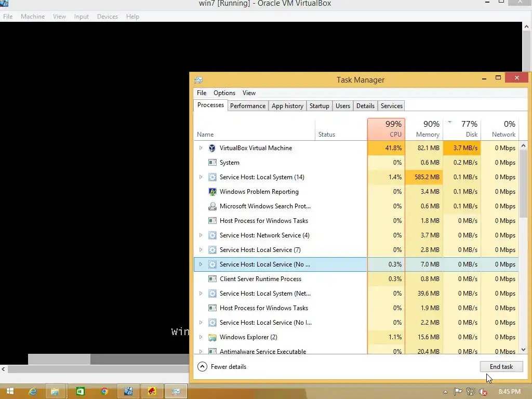
Task: Expand Service Host: Local System (Net...
Action: click(x=201, y=294)
